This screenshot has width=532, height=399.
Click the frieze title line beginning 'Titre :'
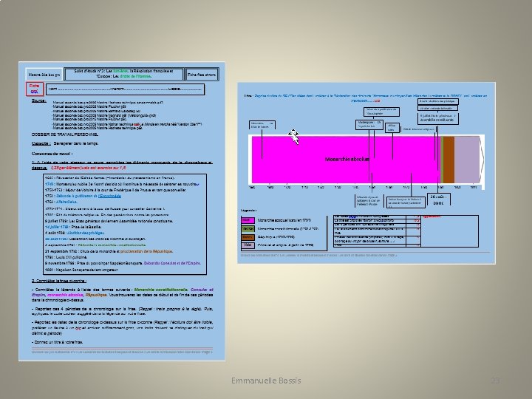pyautogui.click(x=366, y=98)
